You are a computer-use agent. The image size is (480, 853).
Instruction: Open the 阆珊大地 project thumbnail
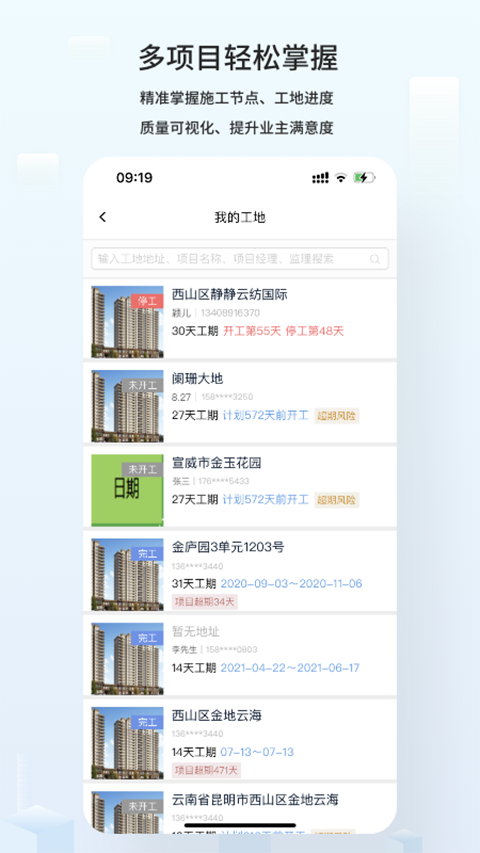[x=127, y=406]
